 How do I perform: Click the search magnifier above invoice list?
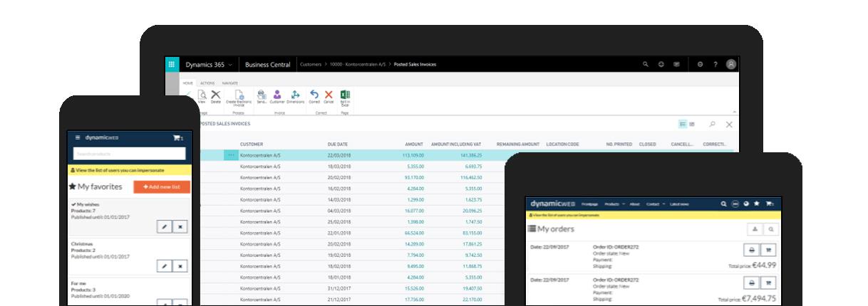click(x=712, y=124)
